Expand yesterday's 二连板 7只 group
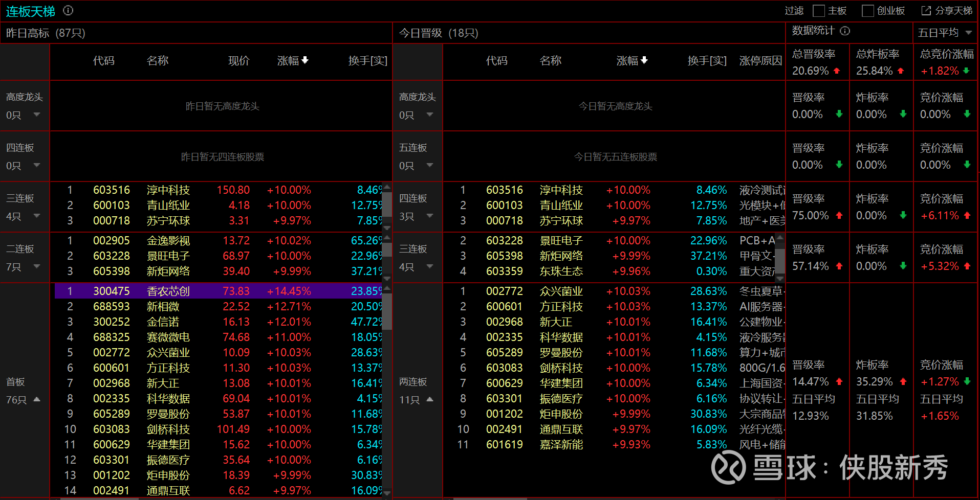 pos(37,266)
